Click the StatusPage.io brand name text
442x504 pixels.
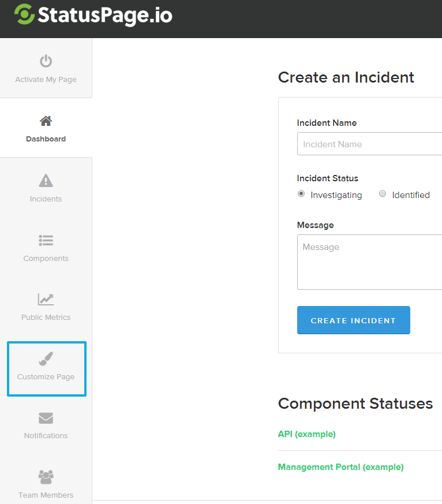(105, 15)
